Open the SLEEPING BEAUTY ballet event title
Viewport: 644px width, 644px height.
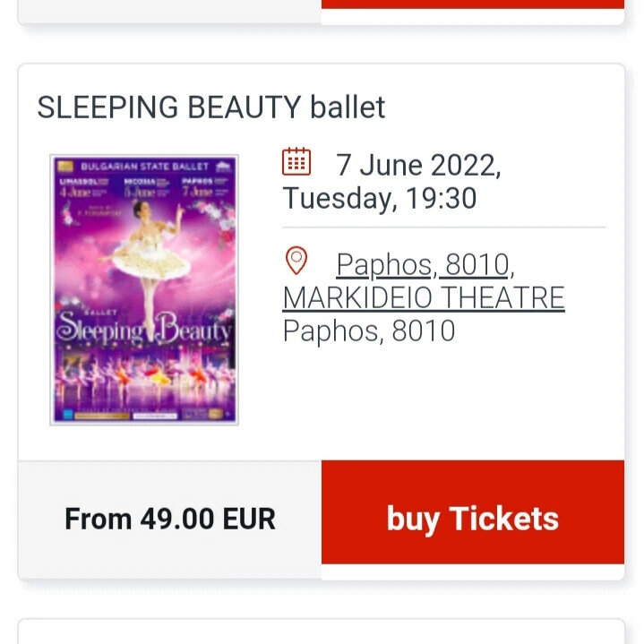tap(211, 107)
